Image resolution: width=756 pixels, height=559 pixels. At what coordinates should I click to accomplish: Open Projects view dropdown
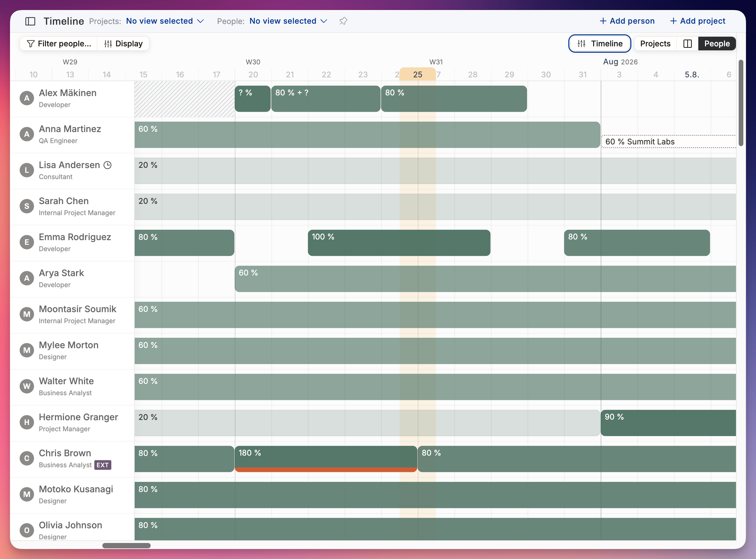point(165,21)
